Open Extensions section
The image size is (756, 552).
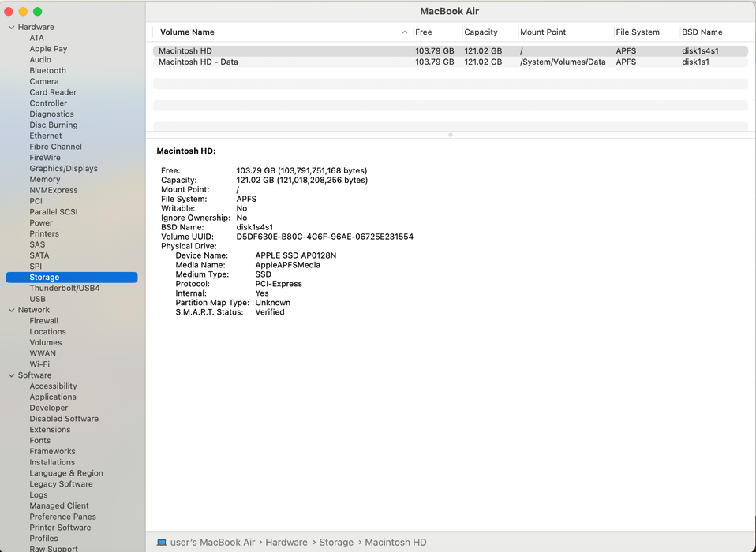click(x=51, y=430)
